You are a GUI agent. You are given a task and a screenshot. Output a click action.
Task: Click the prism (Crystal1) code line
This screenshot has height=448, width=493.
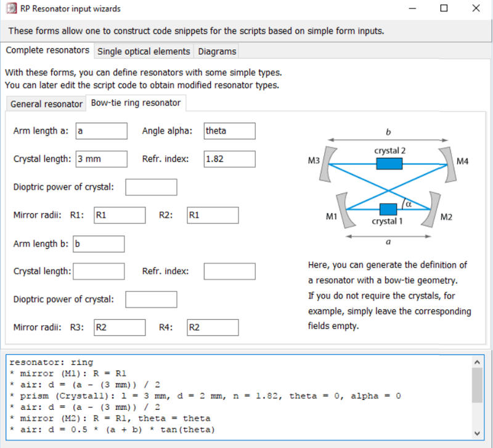[205, 396]
